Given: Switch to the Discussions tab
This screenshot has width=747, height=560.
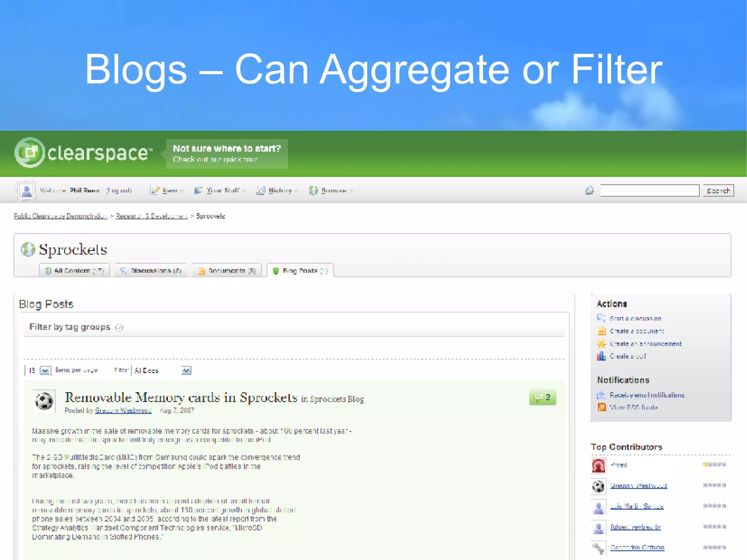Looking at the screenshot, I should click(151, 271).
